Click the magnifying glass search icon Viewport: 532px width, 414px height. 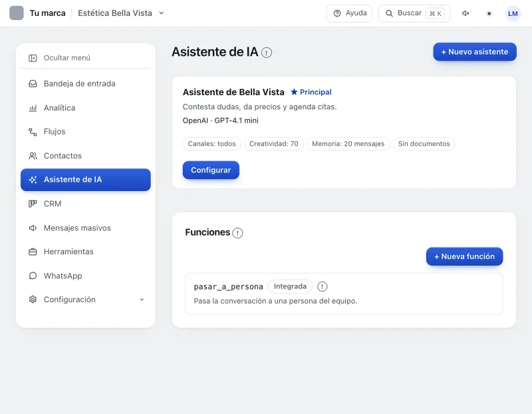[389, 13]
